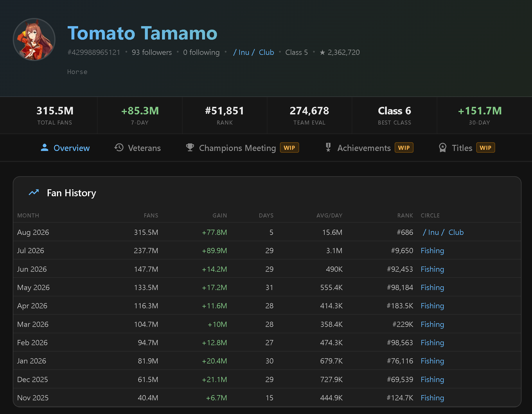This screenshot has width=532, height=414.
Task: Click the Horse bio text
Action: pos(77,72)
